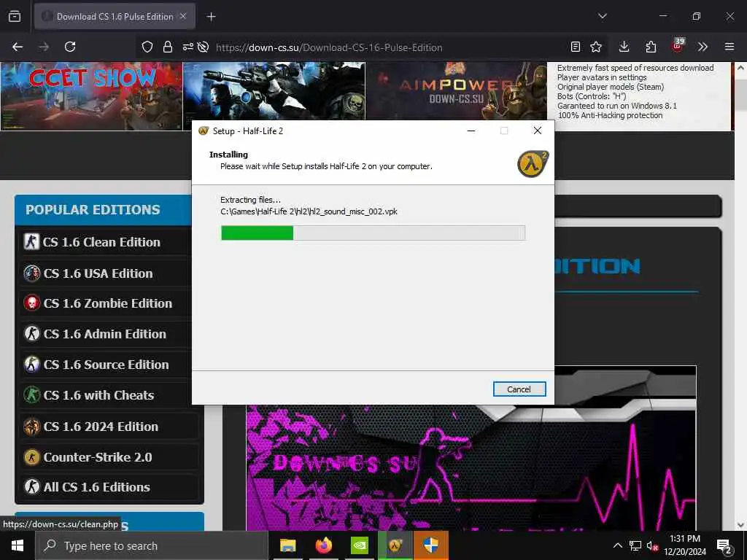This screenshot has height=560, width=747.
Task: Click the soldiers banner image
Action: pos(274,91)
